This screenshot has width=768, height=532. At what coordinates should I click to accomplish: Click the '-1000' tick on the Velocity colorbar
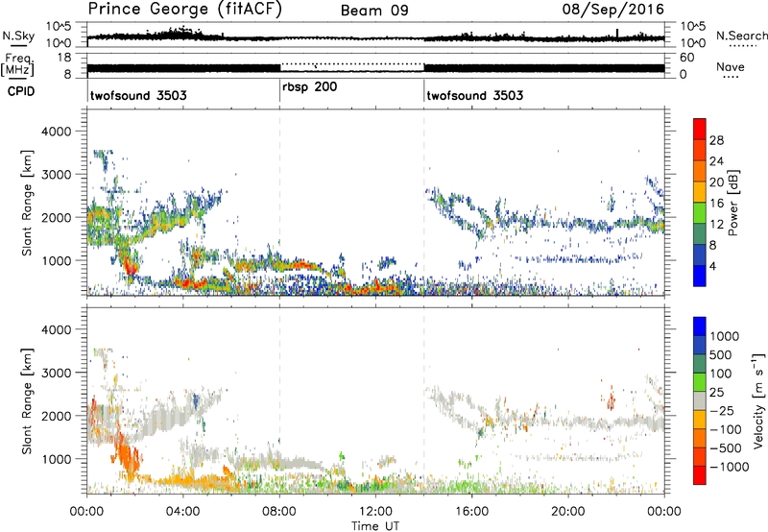[x=729, y=467]
